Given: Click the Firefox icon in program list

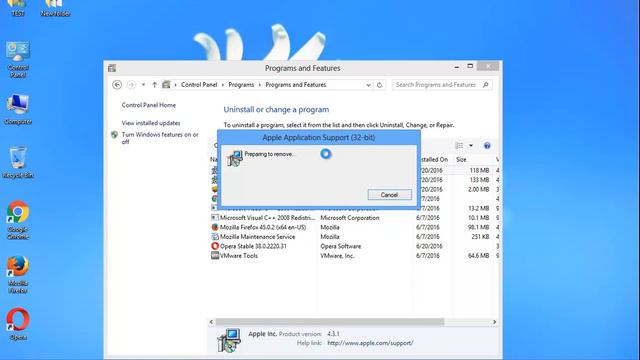Looking at the screenshot, I should [x=215, y=227].
